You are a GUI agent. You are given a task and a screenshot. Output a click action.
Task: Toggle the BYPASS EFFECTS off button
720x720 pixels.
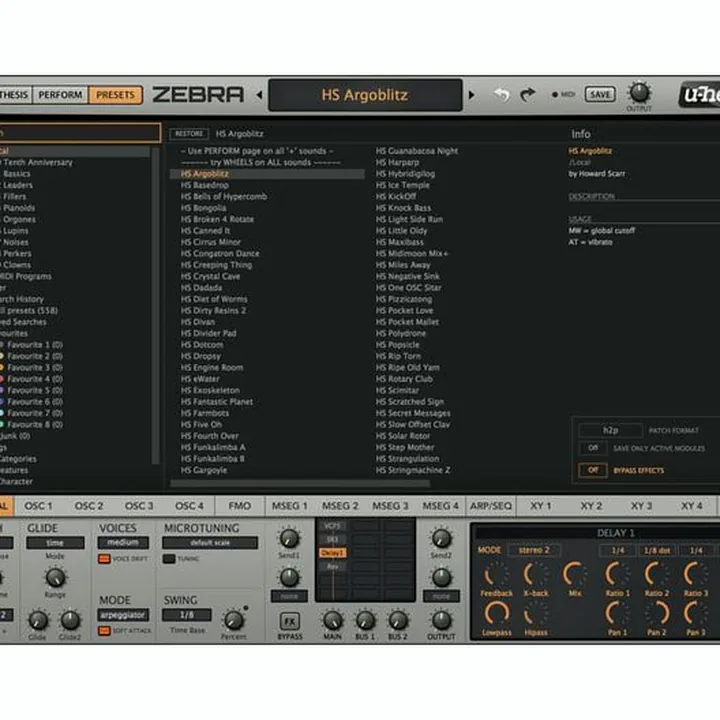point(593,470)
